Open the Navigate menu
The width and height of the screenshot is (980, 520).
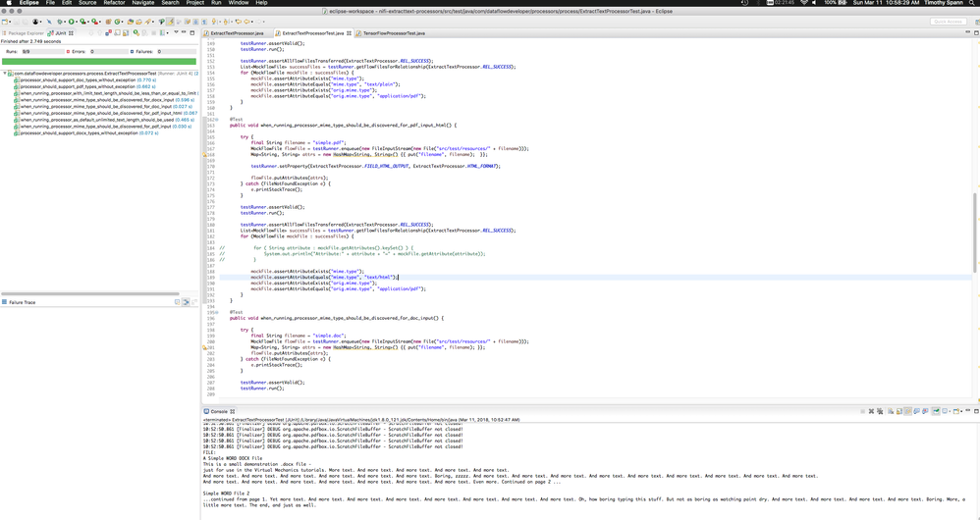point(143,3)
